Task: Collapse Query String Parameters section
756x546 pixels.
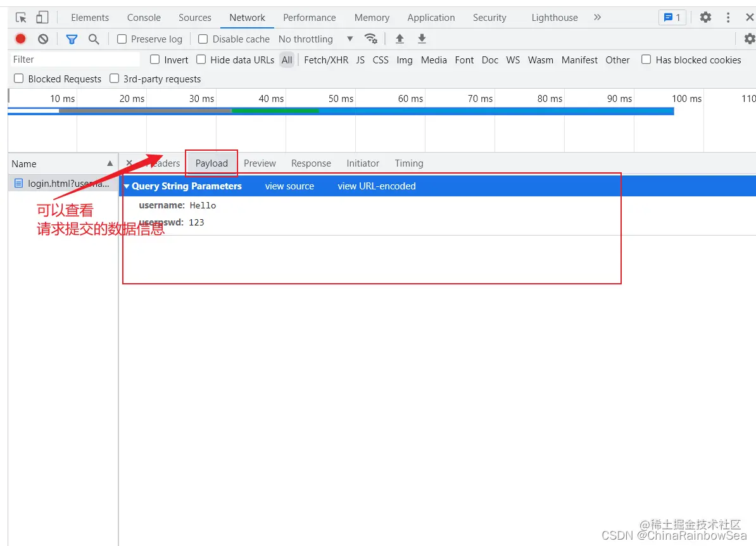Action: [127, 186]
